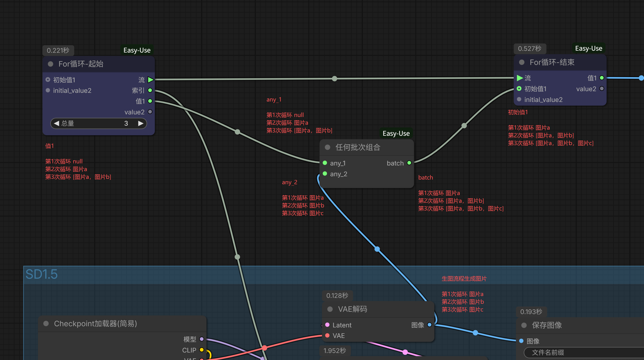The width and height of the screenshot is (644, 360).
Task: Click the 图像 output socket on VAE解码
Action: point(430,325)
